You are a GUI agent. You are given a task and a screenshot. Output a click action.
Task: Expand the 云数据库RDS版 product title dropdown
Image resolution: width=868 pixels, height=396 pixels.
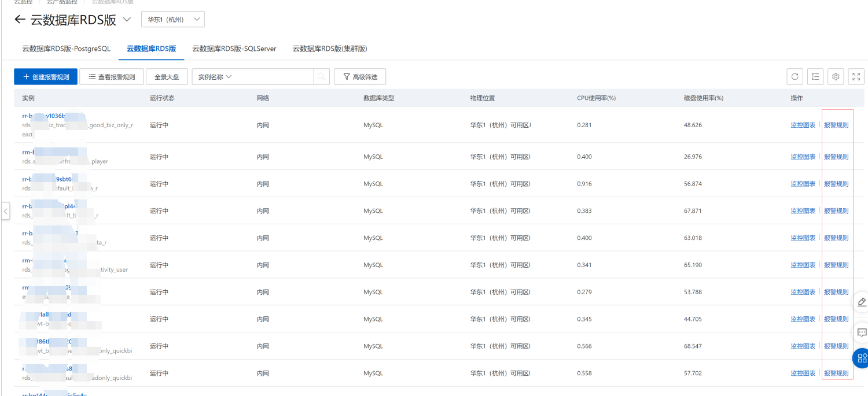pyautogui.click(x=127, y=20)
